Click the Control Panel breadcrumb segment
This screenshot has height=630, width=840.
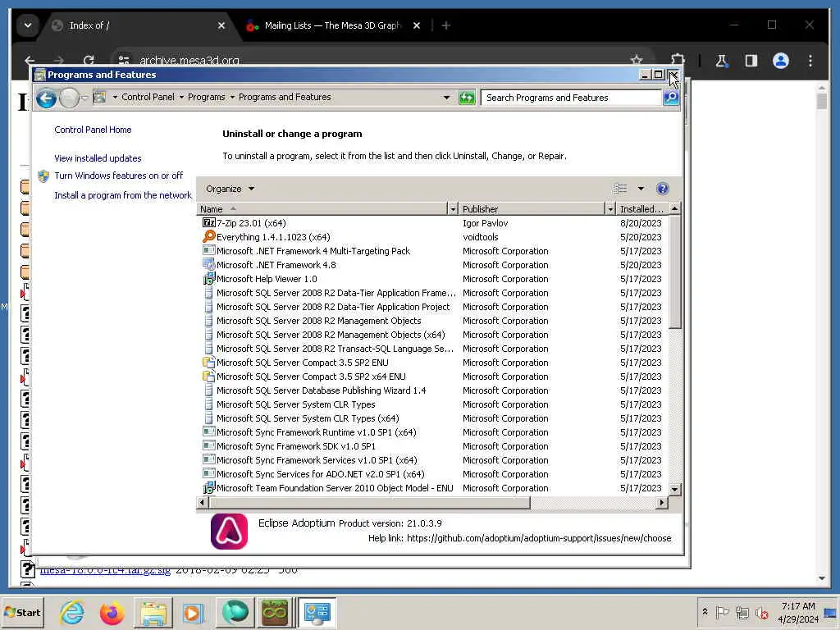coord(148,97)
